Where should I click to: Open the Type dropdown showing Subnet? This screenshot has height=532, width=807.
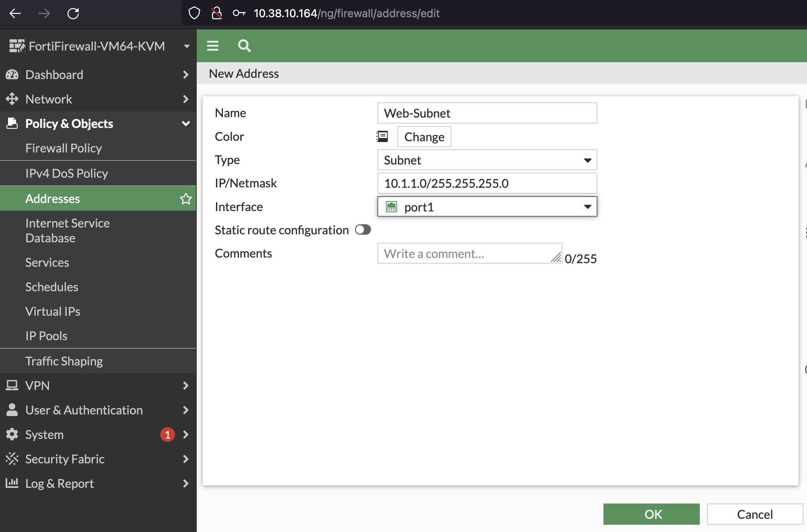point(487,160)
